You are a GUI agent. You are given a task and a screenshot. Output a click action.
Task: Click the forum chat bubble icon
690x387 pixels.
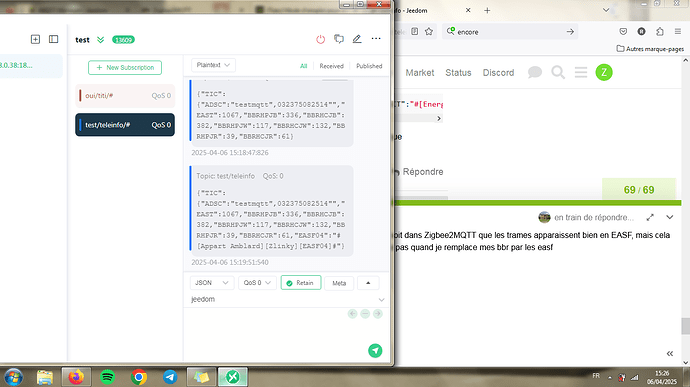(x=535, y=72)
